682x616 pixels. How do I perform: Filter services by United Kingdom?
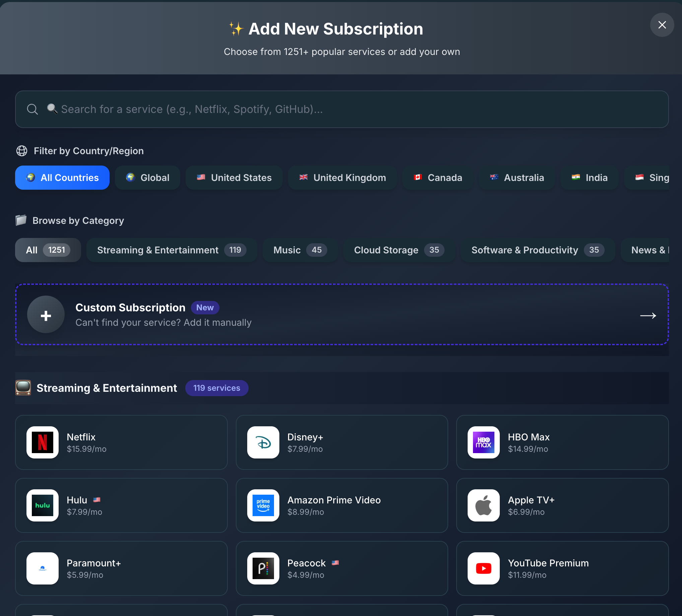[x=342, y=177]
